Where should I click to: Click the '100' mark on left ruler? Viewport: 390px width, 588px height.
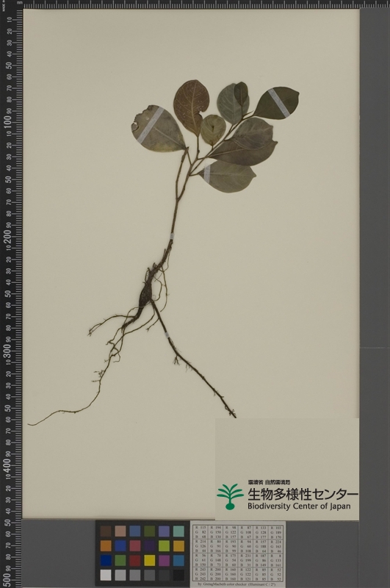[x=7, y=122]
